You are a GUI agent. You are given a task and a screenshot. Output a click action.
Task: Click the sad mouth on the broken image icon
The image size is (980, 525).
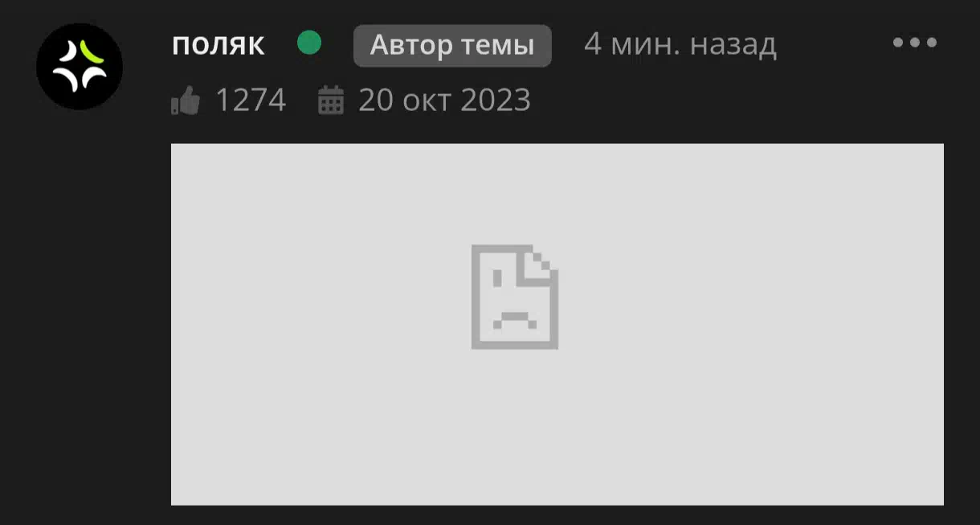pyautogui.click(x=515, y=321)
